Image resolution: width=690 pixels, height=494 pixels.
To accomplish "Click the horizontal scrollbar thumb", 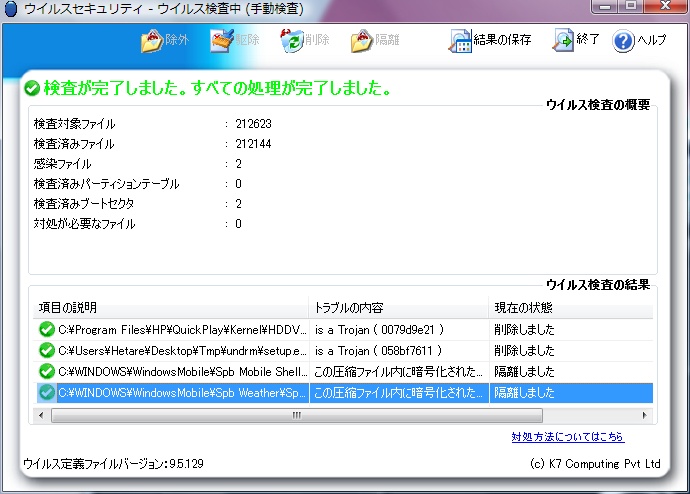I will tap(297, 415).
